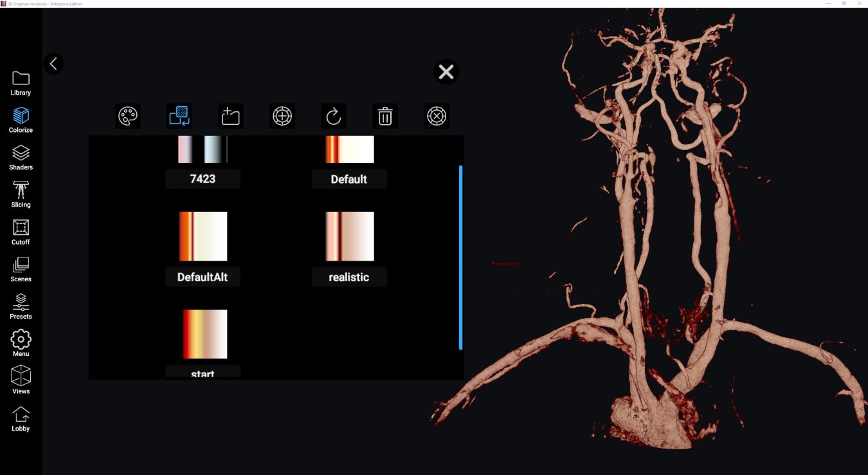Select the apply texture toolbar icon
The width and height of the screenshot is (868, 475).
pyautogui.click(x=179, y=116)
